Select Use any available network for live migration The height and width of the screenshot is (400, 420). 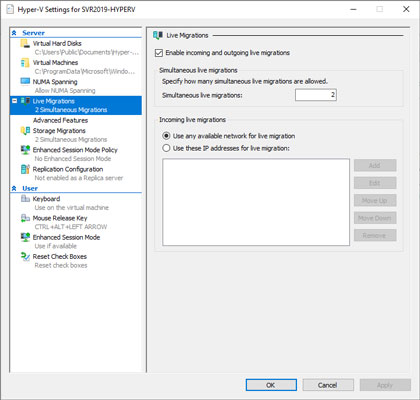pos(166,136)
